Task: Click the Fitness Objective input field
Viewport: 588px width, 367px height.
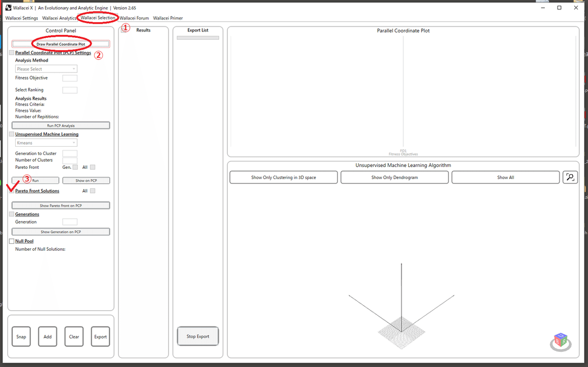Action: click(70, 78)
